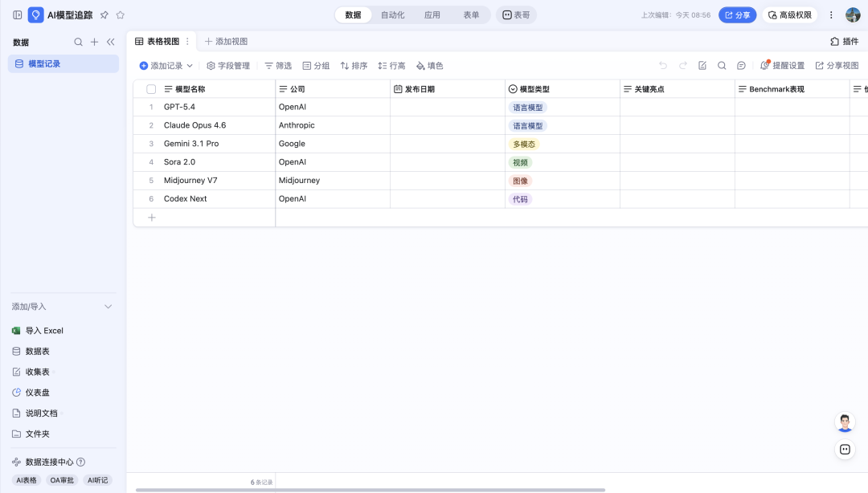This screenshot has width=868, height=493.
Task: Add a new row with the plus icon
Action: pyautogui.click(x=152, y=218)
